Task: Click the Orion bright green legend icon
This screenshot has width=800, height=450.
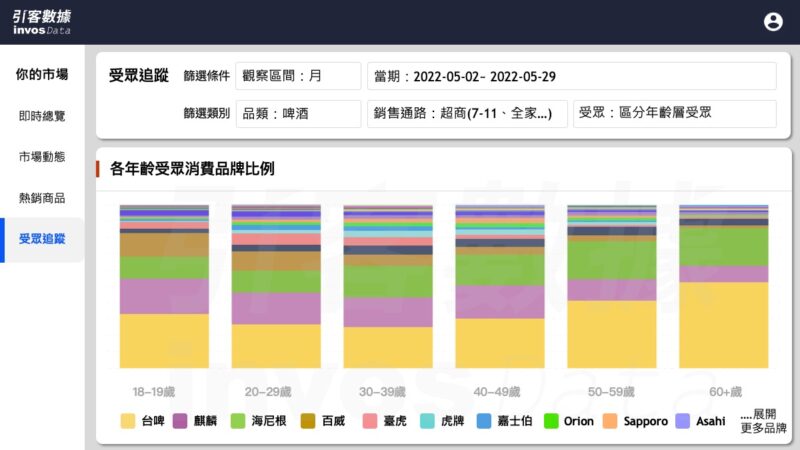Action: pyautogui.click(x=551, y=421)
